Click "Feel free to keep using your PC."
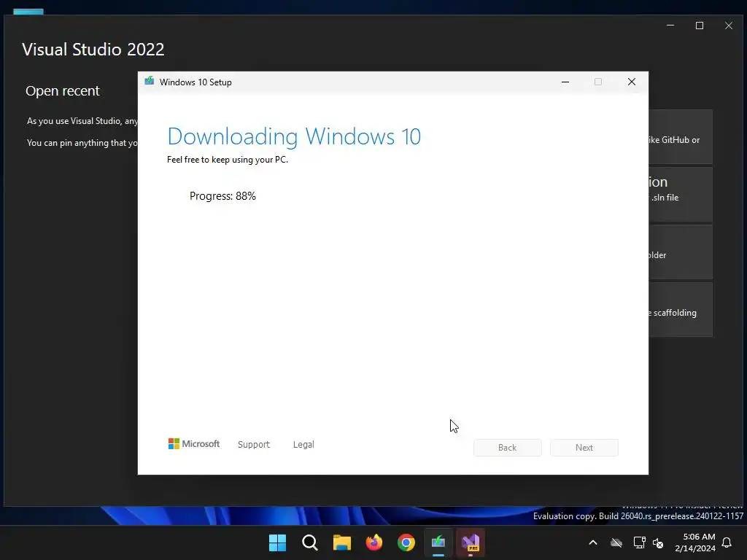747x560 pixels. [228, 160]
